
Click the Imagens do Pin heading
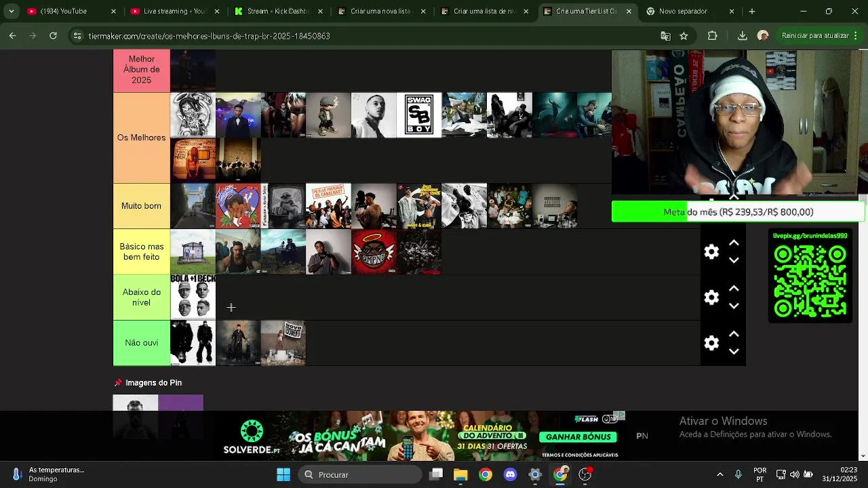point(154,383)
